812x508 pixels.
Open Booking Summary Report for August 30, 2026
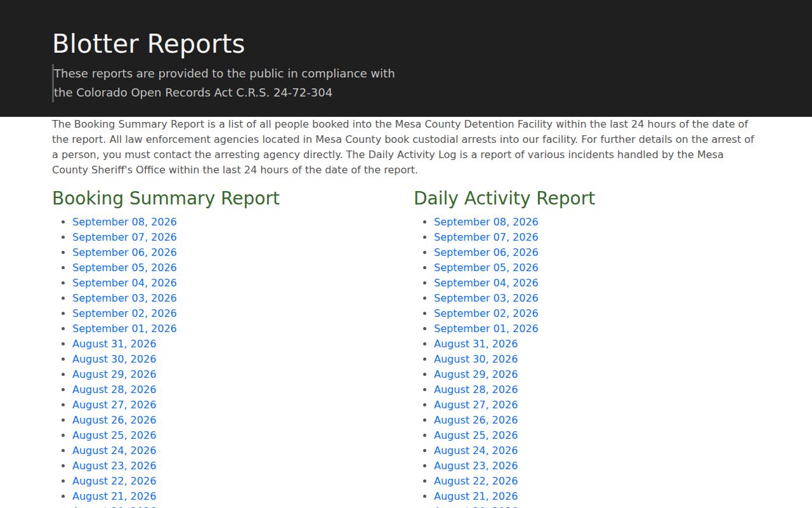click(114, 359)
